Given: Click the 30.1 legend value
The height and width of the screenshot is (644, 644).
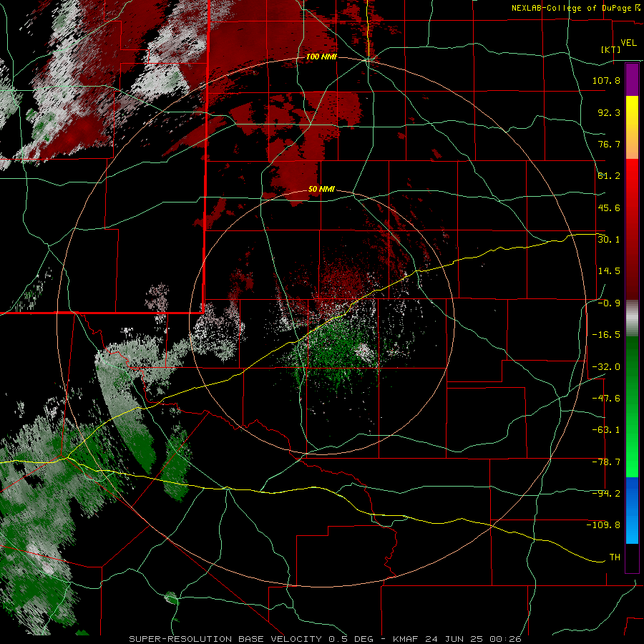Looking at the screenshot, I should click(609, 239).
